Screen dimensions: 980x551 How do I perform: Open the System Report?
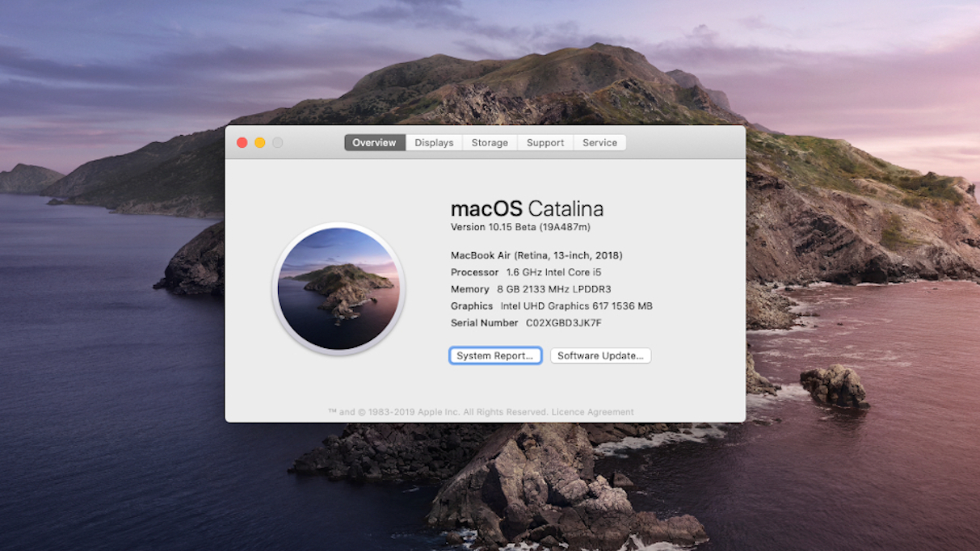tap(495, 355)
